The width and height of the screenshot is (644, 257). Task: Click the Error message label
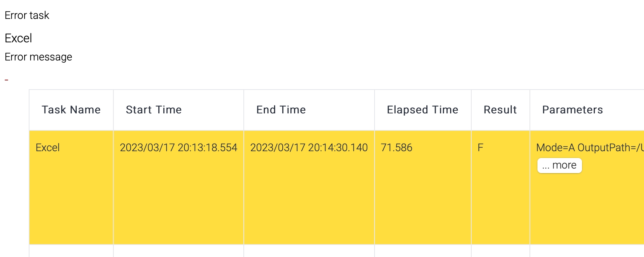(38, 57)
